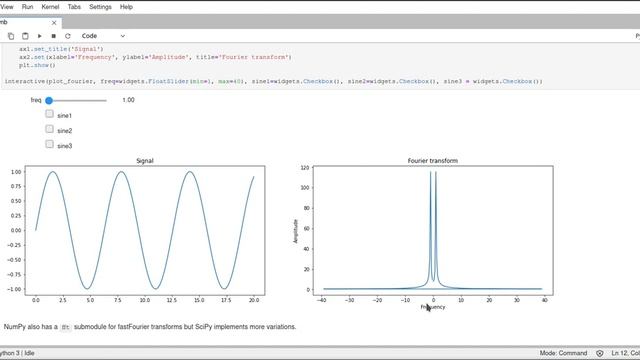Open the Kernel menu
Image resolution: width=640 pixels, height=360 pixels.
pos(50,7)
